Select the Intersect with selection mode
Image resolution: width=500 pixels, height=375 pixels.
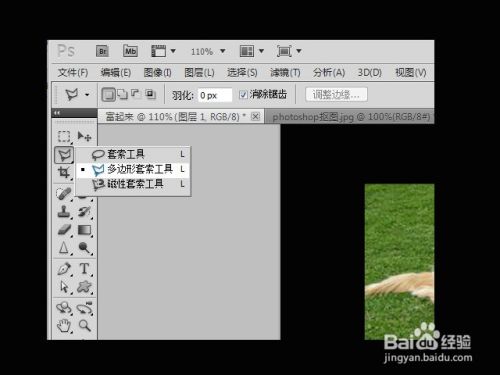(x=150, y=94)
